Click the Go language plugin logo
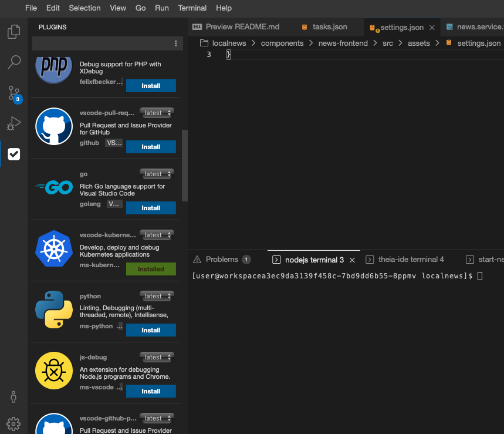Viewport: 504px width, 434px height. (53, 187)
